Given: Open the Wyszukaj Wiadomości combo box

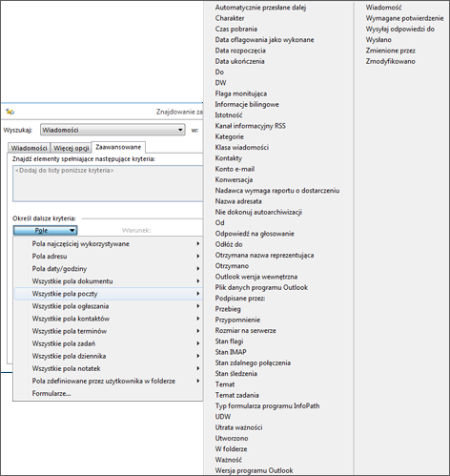Looking at the screenshot, I should [x=112, y=130].
